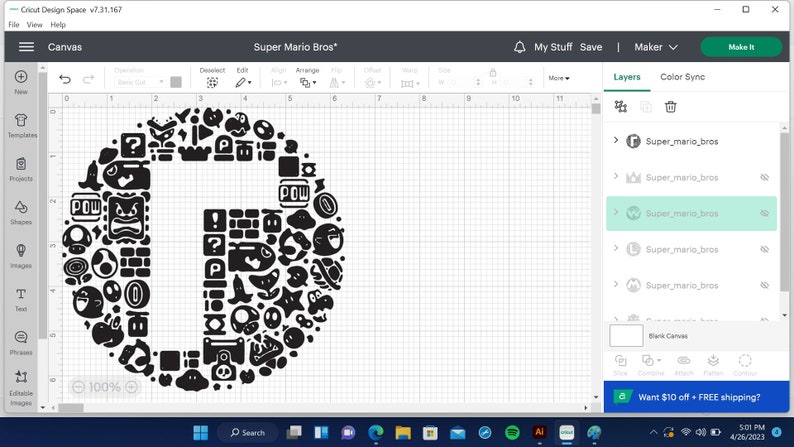Open the Offset tool
The image size is (794, 447).
coord(372,83)
